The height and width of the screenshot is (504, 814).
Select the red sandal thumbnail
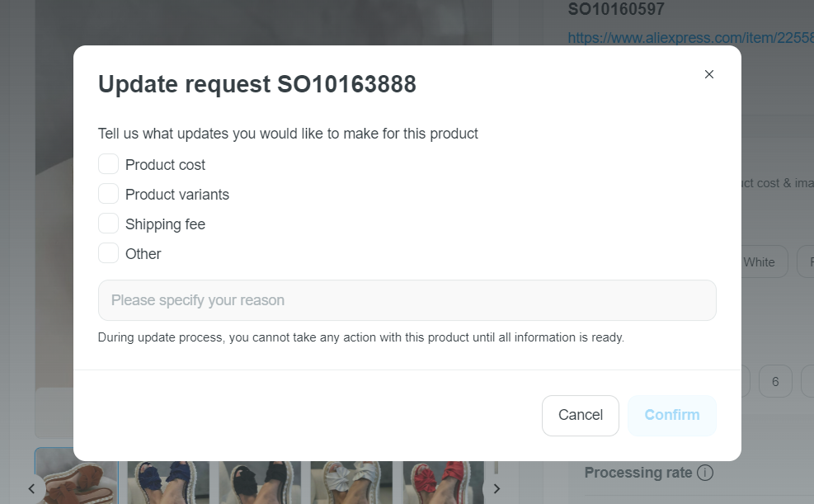(445, 483)
